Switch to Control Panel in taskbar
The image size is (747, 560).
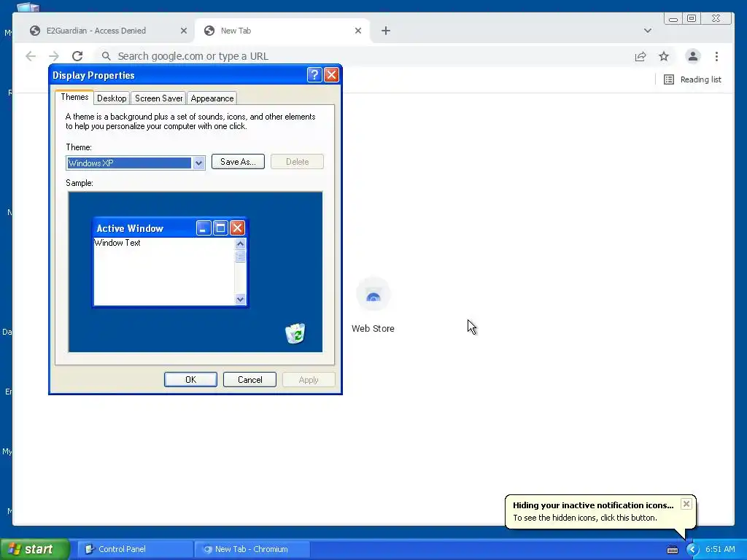pyautogui.click(x=134, y=549)
